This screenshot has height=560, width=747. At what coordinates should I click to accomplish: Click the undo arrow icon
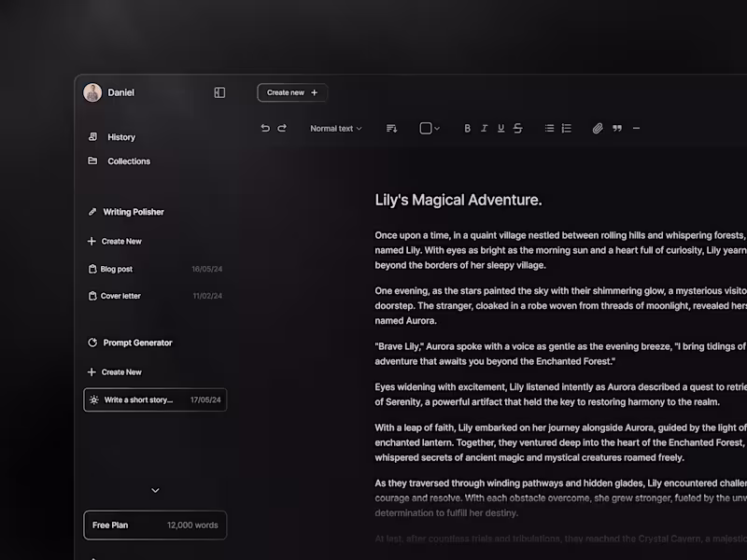(x=264, y=128)
